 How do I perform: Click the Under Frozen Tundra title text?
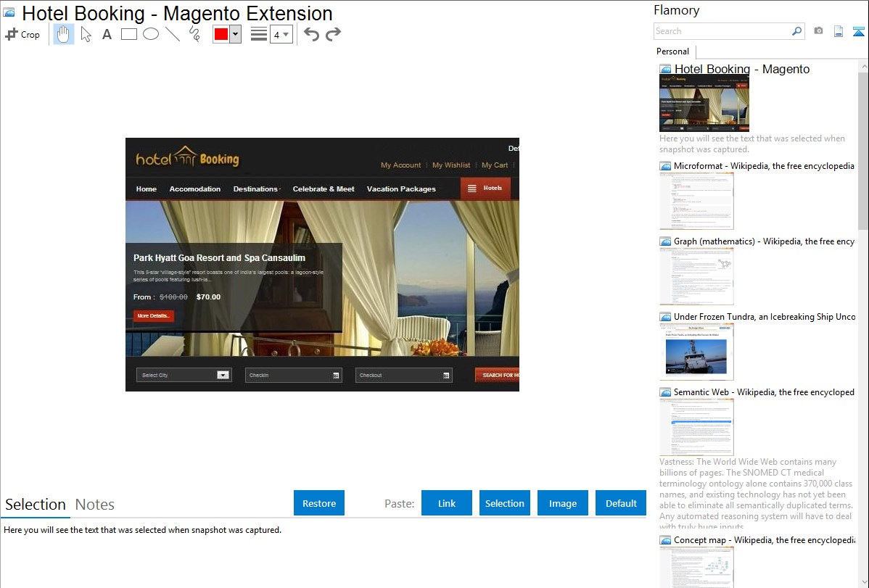765,316
